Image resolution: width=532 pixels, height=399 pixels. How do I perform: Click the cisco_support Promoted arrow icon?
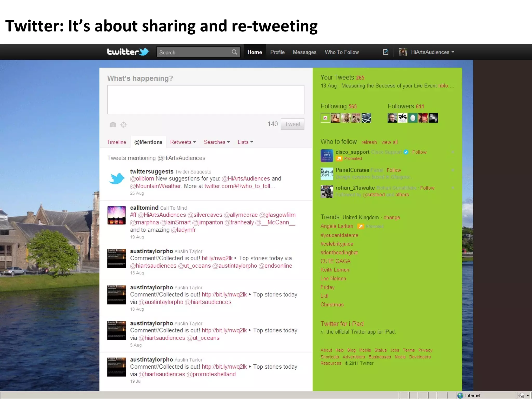coord(339,158)
